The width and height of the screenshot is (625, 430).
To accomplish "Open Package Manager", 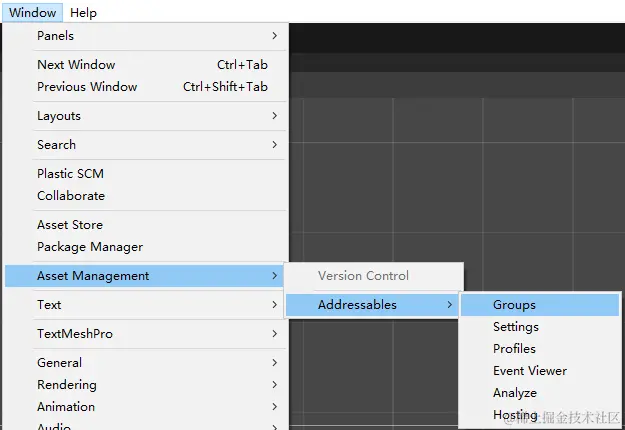I will 90,247.
